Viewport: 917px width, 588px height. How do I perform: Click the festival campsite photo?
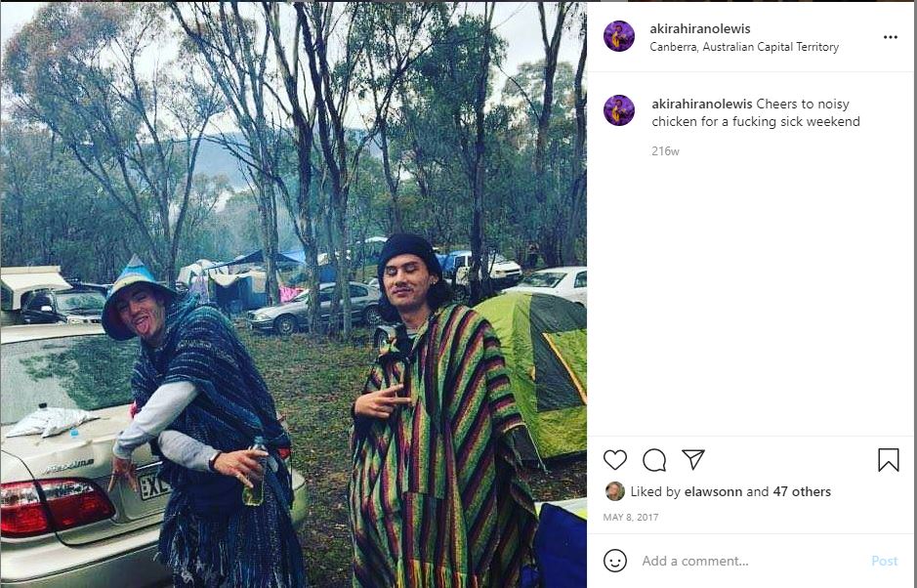293,294
